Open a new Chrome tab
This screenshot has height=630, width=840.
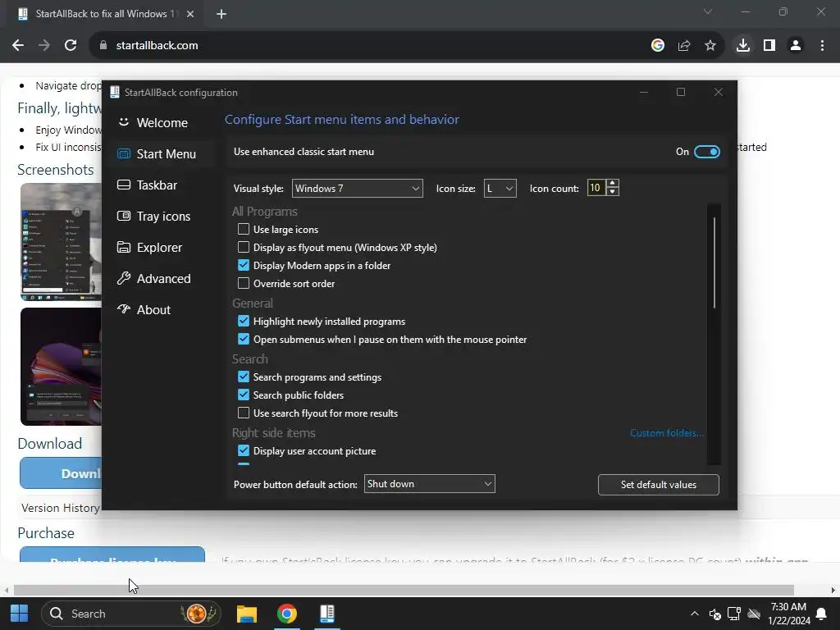(x=221, y=14)
